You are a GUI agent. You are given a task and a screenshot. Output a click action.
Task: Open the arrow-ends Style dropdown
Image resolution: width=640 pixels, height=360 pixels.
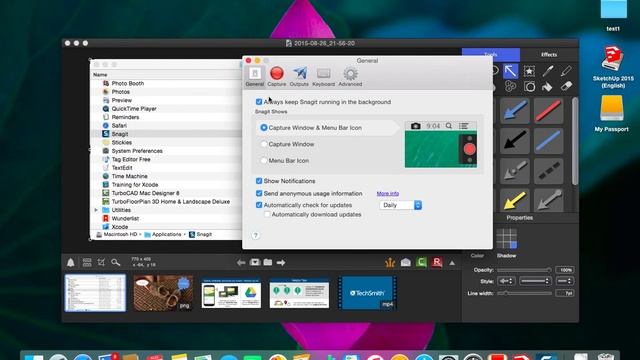pos(506,281)
